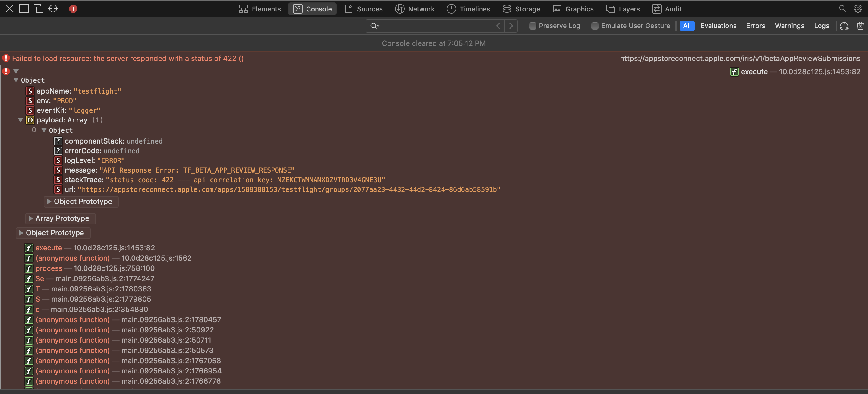Image resolution: width=868 pixels, height=394 pixels.
Task: Click the reload page icon
Action: (844, 26)
